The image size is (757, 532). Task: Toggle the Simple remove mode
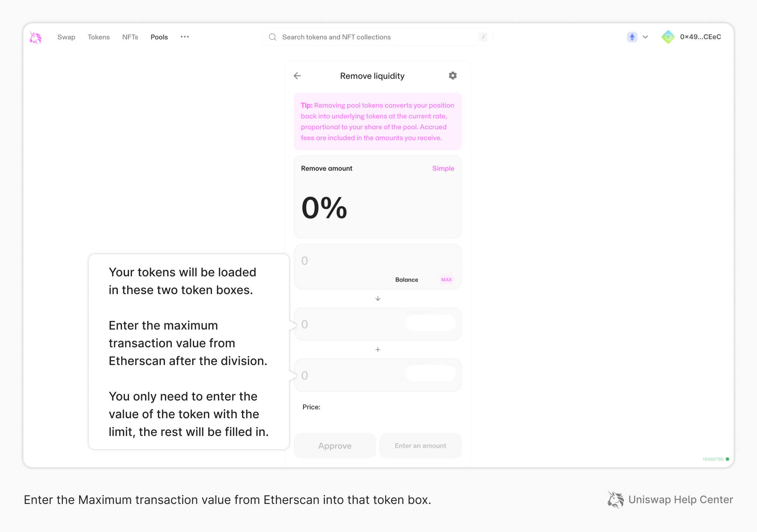tap(443, 168)
